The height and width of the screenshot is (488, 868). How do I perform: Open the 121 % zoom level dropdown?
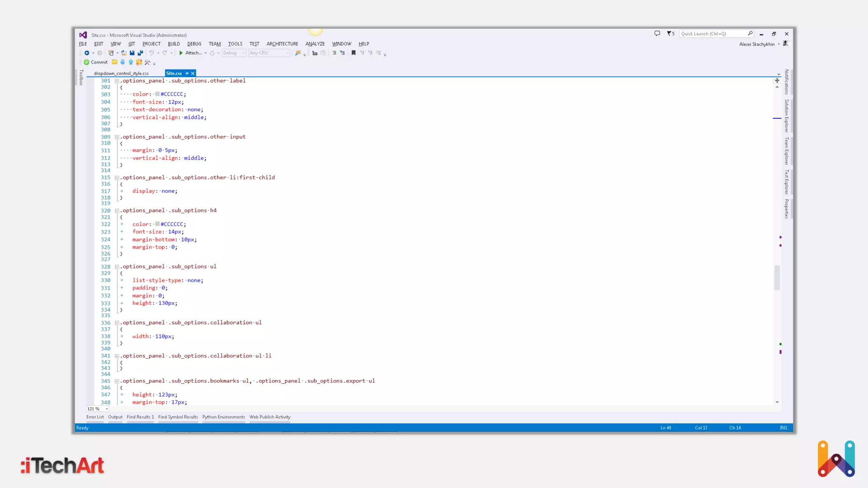tap(106, 409)
